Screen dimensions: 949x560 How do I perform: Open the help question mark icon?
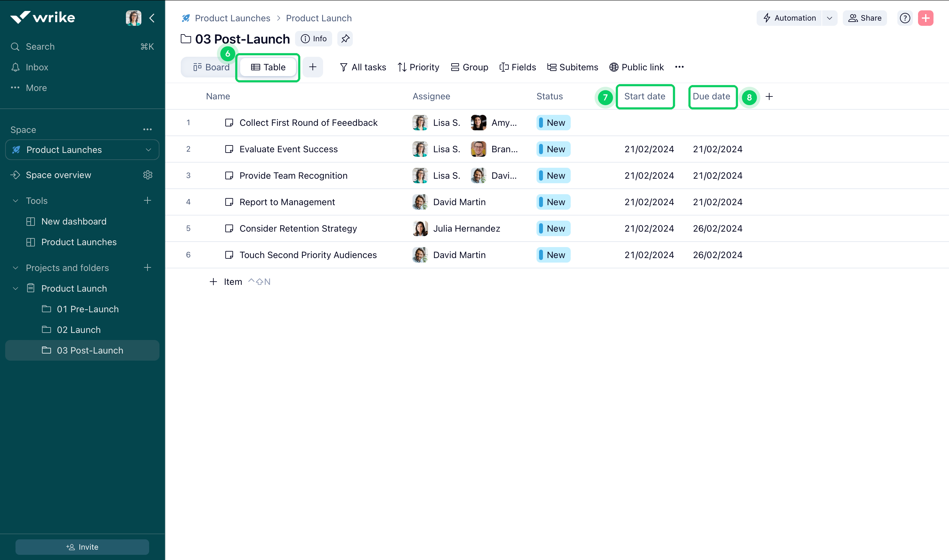pyautogui.click(x=904, y=18)
